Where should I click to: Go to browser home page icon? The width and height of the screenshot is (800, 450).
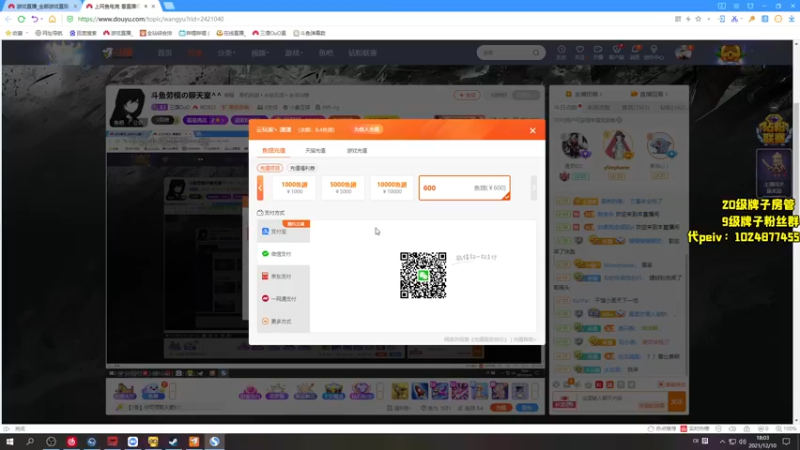click(x=52, y=19)
